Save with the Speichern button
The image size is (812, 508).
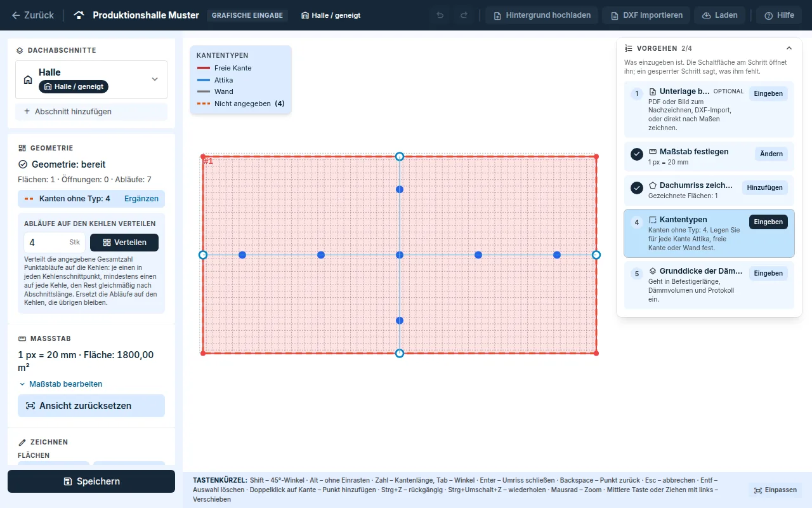click(x=91, y=481)
